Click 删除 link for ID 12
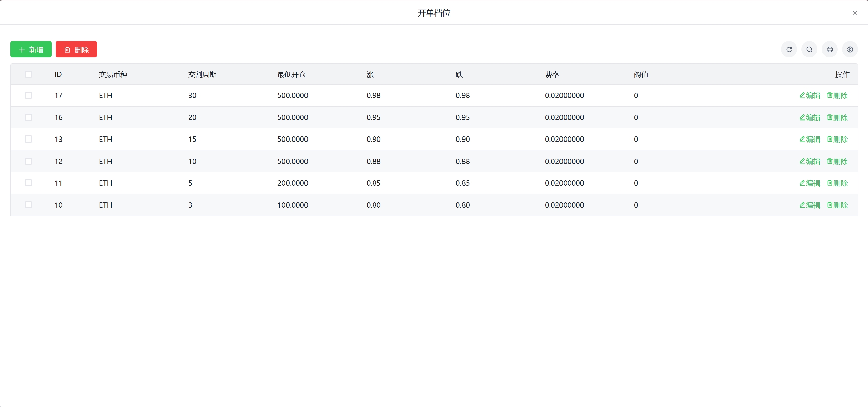The height and width of the screenshot is (407, 868). (x=837, y=161)
